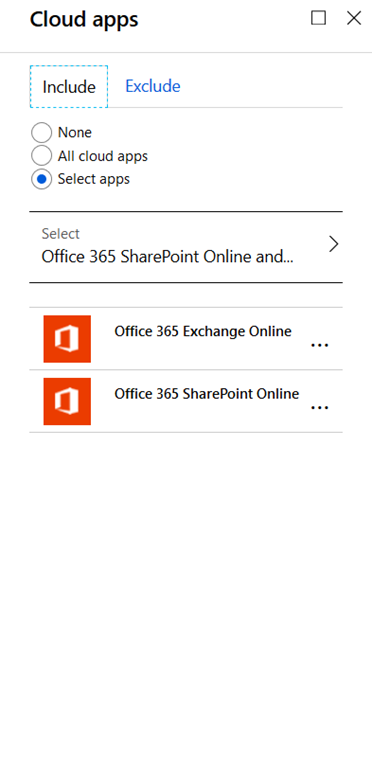Screen dimensions: 372x768
Task: Switch to the Exclude tab
Action: pos(153,86)
